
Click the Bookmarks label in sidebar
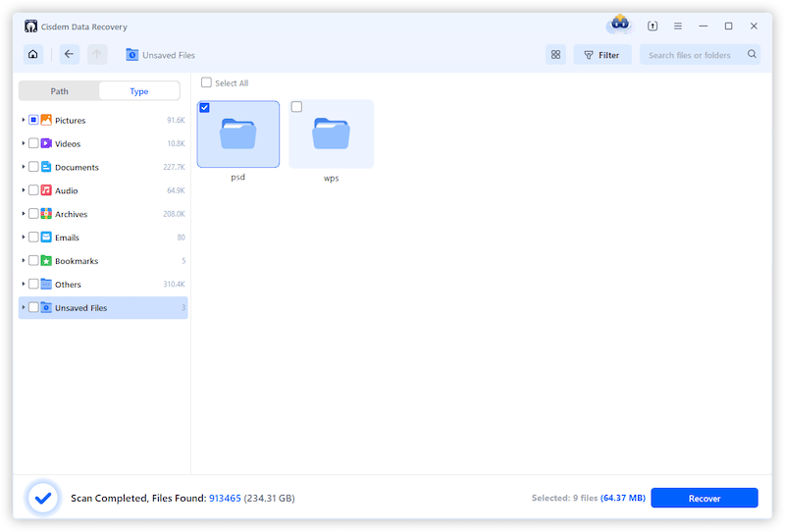[77, 261]
